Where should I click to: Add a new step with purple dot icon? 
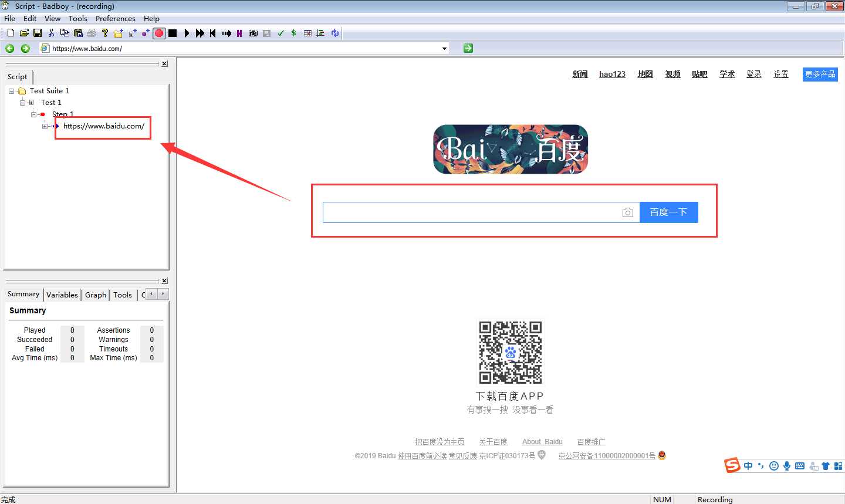click(146, 33)
